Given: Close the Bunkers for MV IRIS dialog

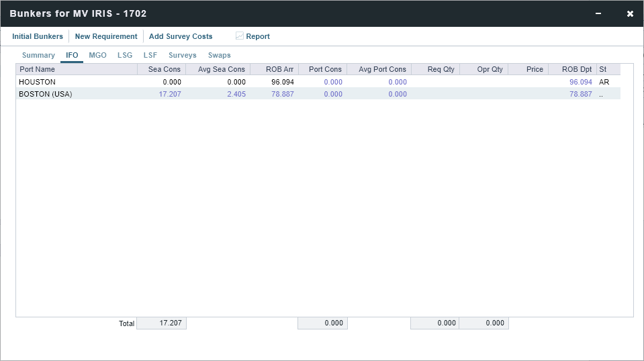Looking at the screenshot, I should coord(630,13).
